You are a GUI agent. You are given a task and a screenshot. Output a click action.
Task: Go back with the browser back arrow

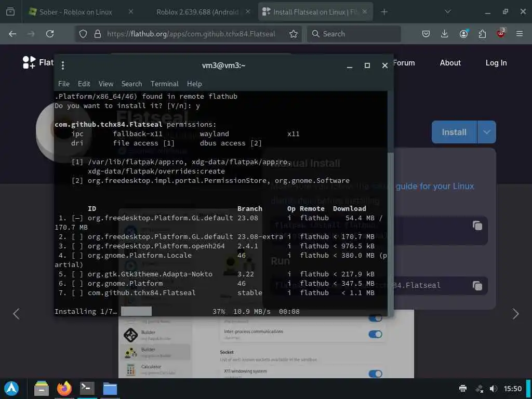pyautogui.click(x=12, y=34)
